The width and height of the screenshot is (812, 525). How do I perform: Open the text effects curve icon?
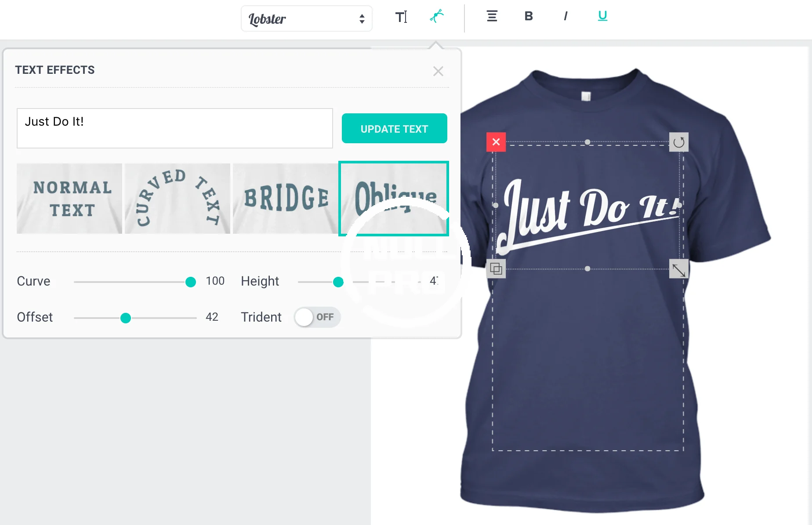pyautogui.click(x=437, y=17)
